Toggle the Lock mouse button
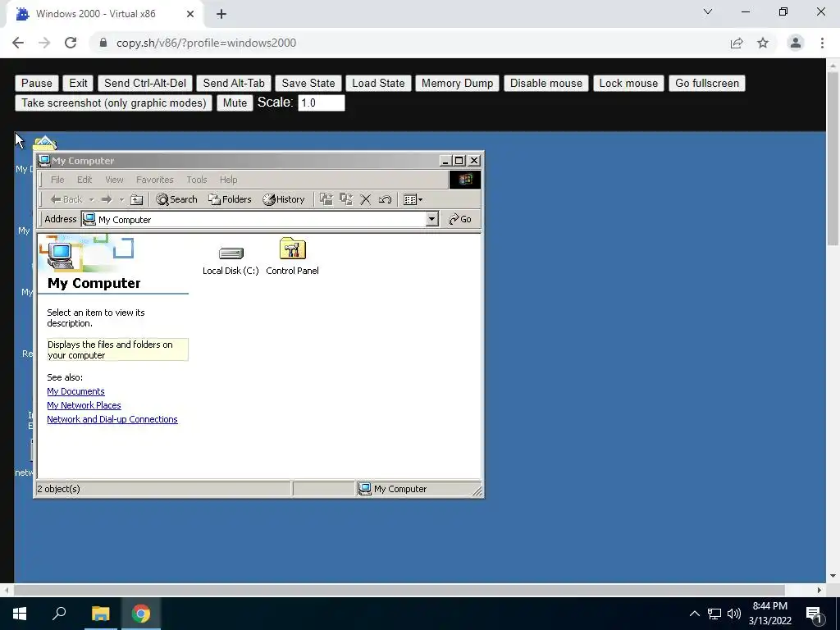The height and width of the screenshot is (630, 840). coord(628,83)
